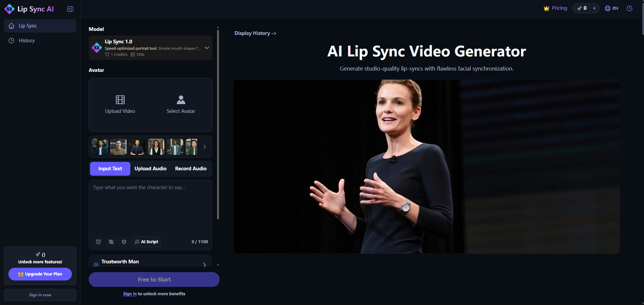Open the History menu item

pyautogui.click(x=40, y=41)
